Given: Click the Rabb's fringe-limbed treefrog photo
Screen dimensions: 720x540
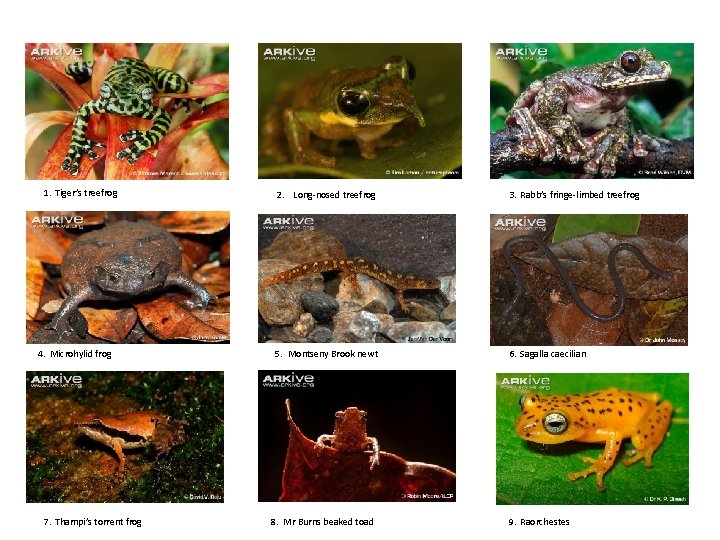Looking at the screenshot, I should tap(592, 111).
